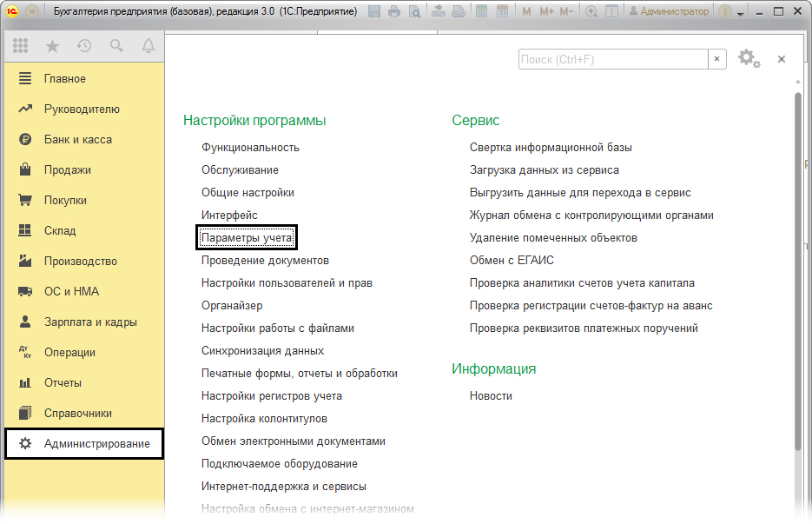Image resolution: width=812 pixels, height=524 pixels.
Task: Open Подключаемое оборудование link
Action: [x=279, y=464]
